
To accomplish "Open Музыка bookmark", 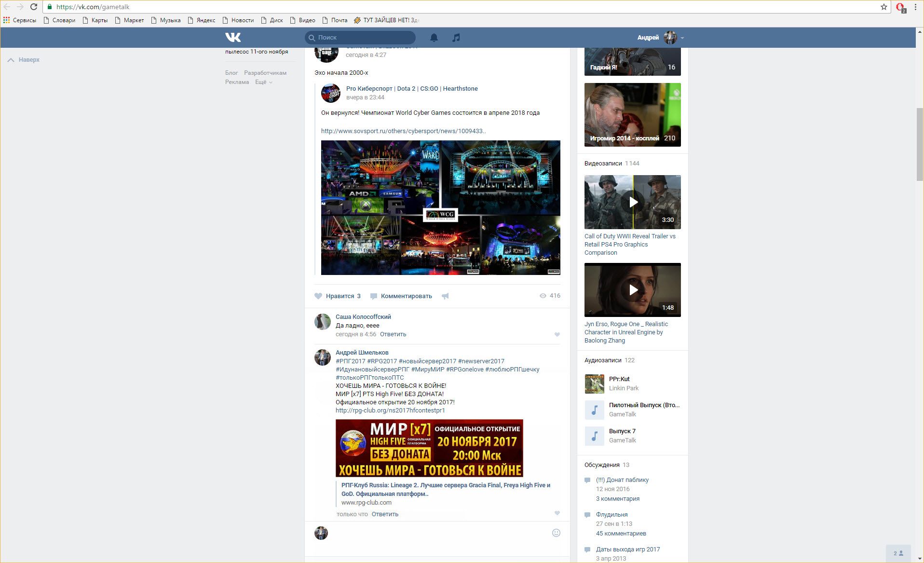I will 166,20.
